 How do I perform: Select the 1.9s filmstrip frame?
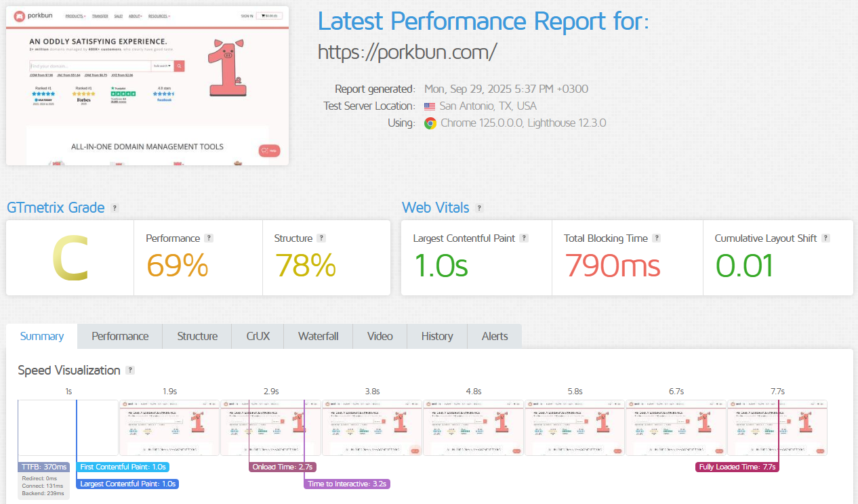[x=169, y=427]
